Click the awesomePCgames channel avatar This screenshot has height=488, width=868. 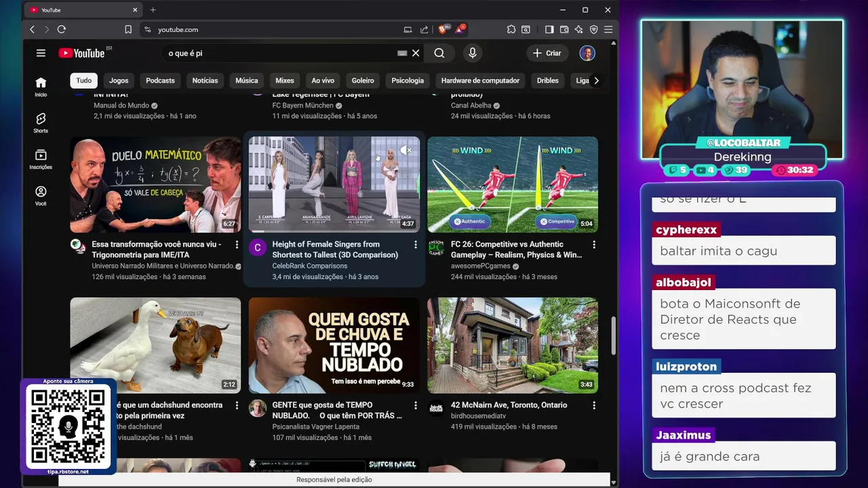436,247
